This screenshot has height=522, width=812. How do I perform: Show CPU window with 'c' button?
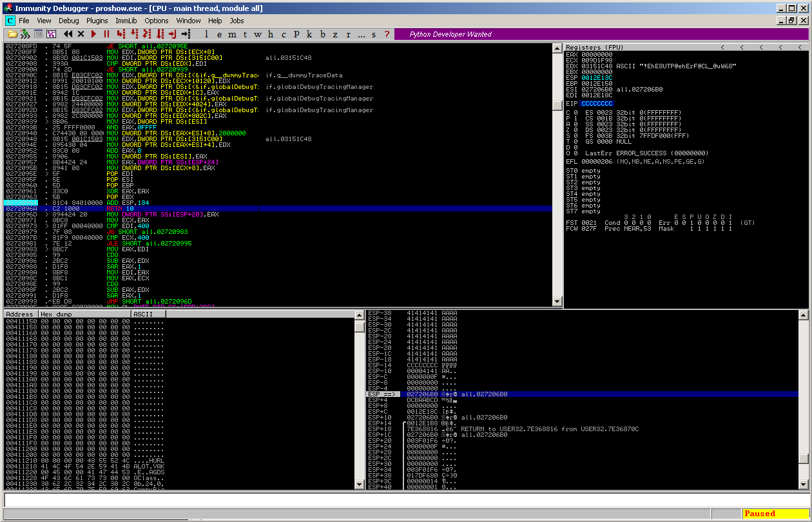[x=284, y=34]
